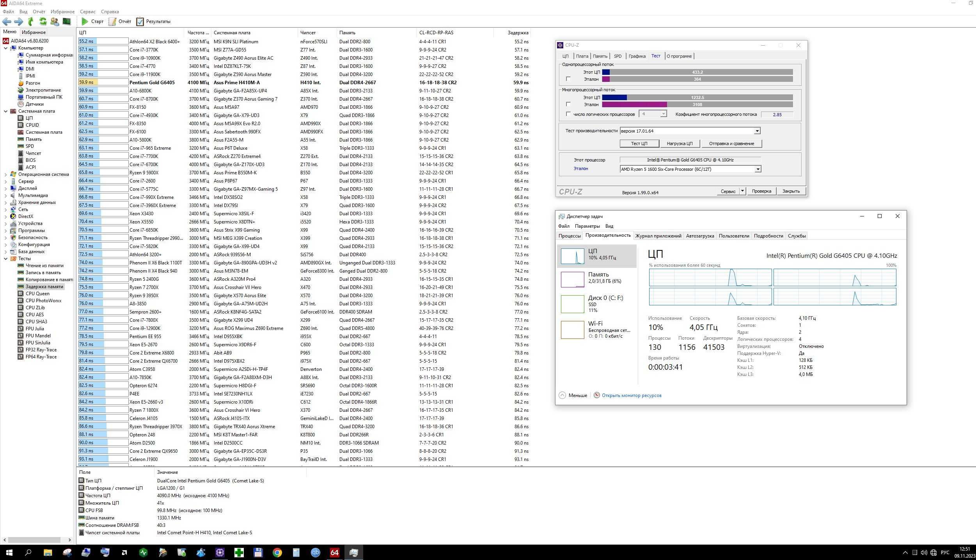Click the Тест ЦП button in CPU-Z
The image size is (976, 560).
(x=639, y=144)
